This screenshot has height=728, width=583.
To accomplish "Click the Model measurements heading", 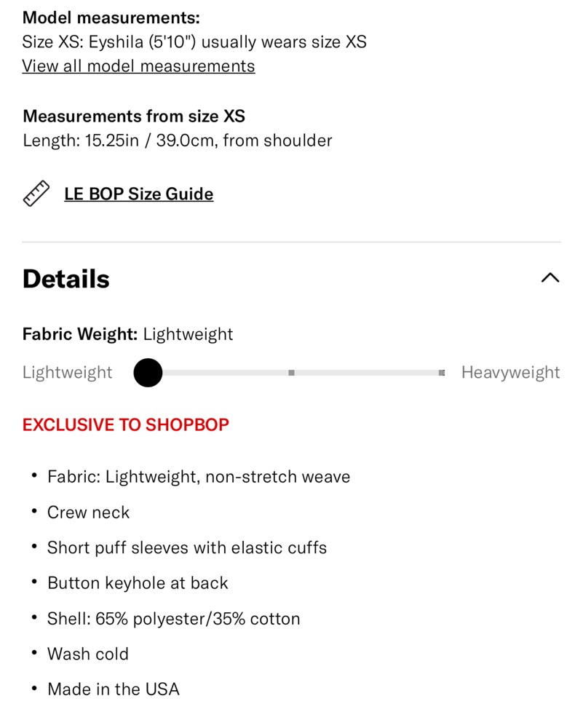I will coord(111,17).
